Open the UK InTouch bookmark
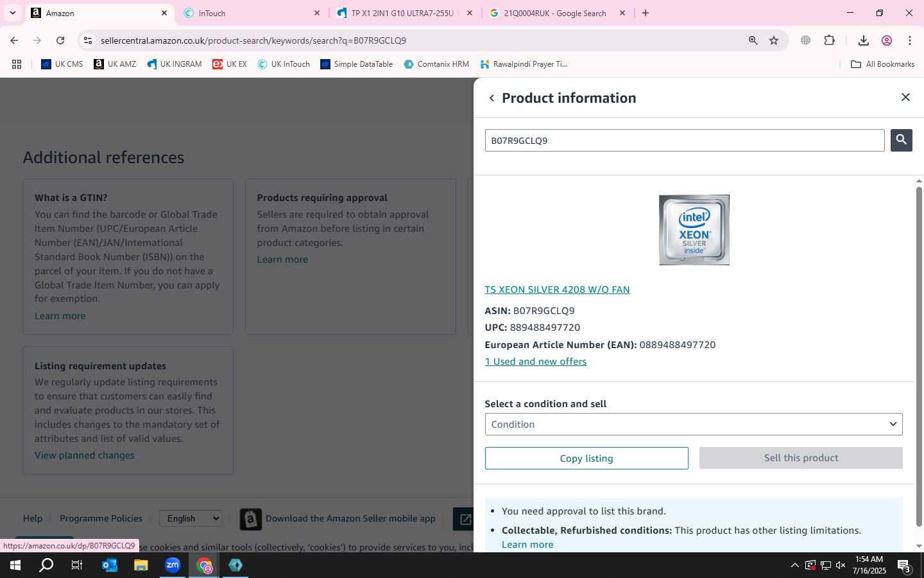 284,64
